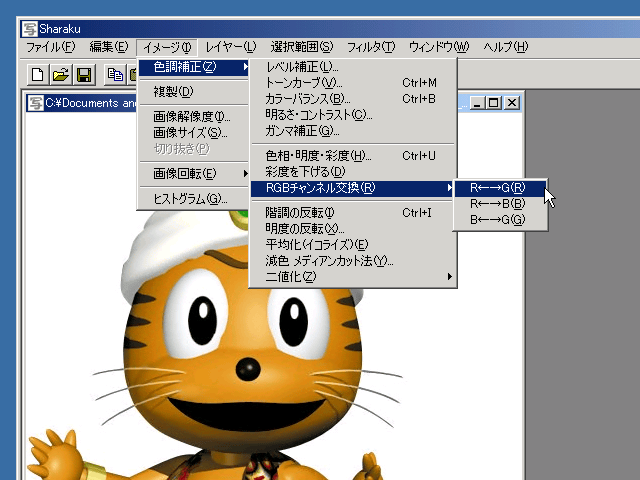Click the Sharaku app icon in title bar
640x480 pixels.
click(30, 29)
